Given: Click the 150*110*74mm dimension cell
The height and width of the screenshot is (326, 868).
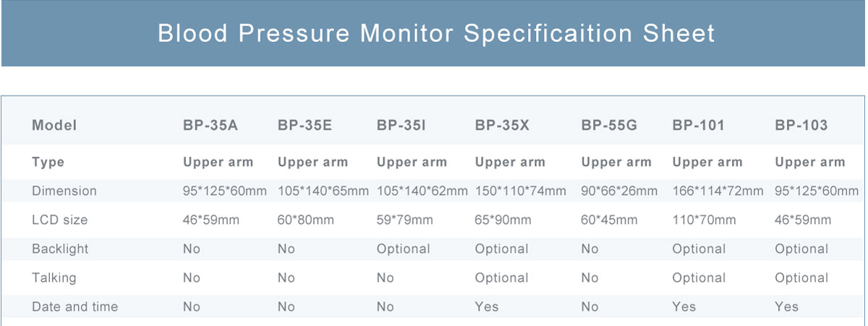Looking at the screenshot, I should [x=520, y=191].
